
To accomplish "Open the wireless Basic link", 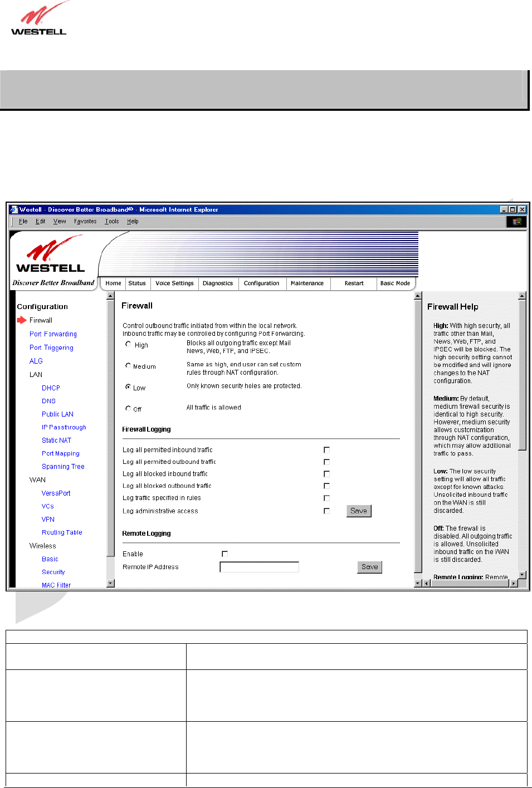I will [x=50, y=559].
